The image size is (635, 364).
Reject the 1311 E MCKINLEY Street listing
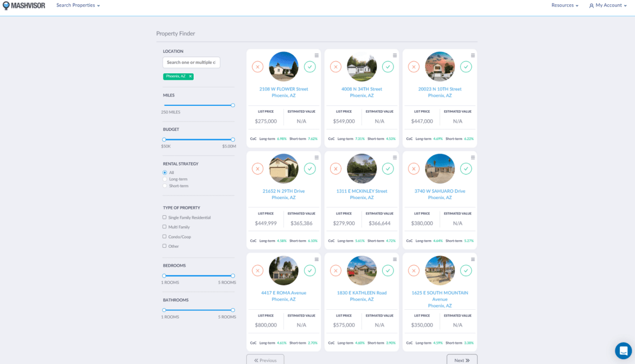[335, 169]
